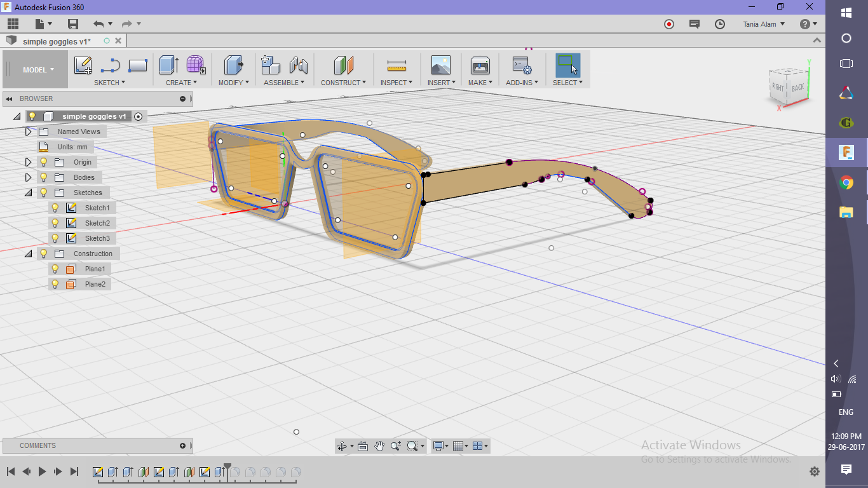Toggle visibility bulb for Sketch2
The width and height of the screenshot is (868, 488).
[x=55, y=223]
